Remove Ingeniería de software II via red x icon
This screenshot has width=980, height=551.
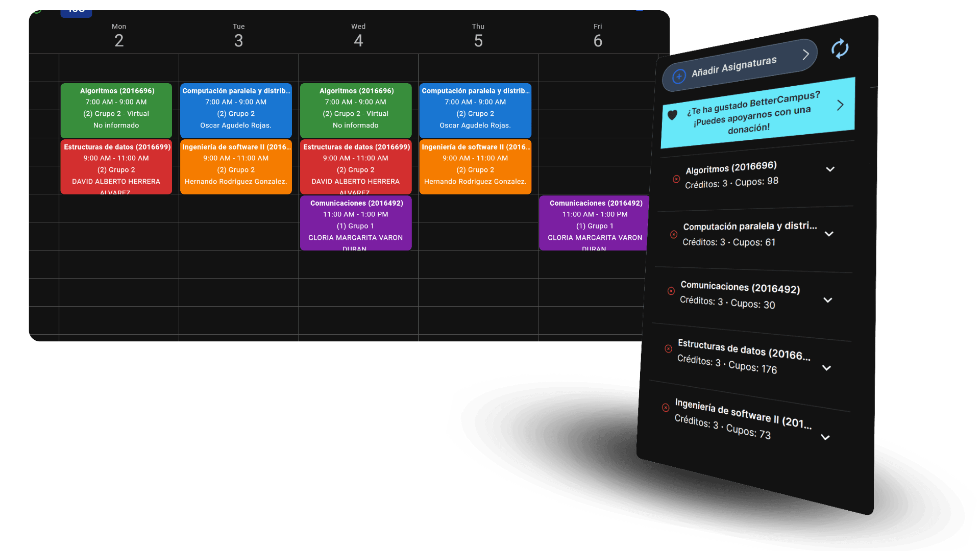click(666, 408)
